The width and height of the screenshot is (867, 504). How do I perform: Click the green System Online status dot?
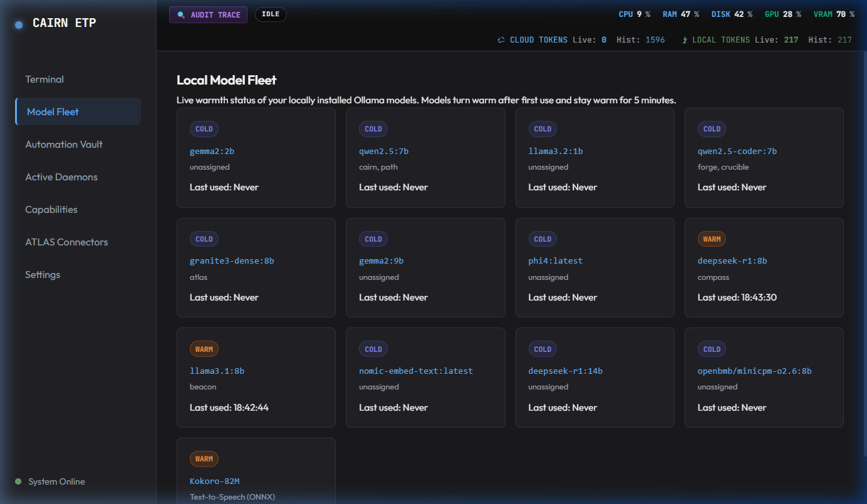pos(18,481)
